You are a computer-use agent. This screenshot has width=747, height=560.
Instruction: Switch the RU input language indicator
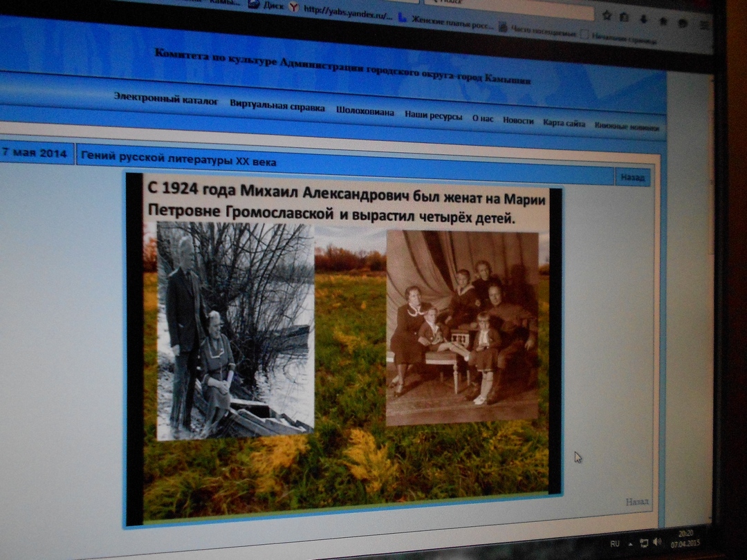615,544
